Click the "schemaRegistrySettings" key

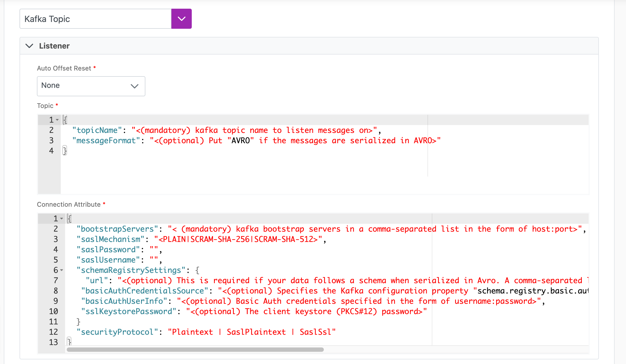131,270
